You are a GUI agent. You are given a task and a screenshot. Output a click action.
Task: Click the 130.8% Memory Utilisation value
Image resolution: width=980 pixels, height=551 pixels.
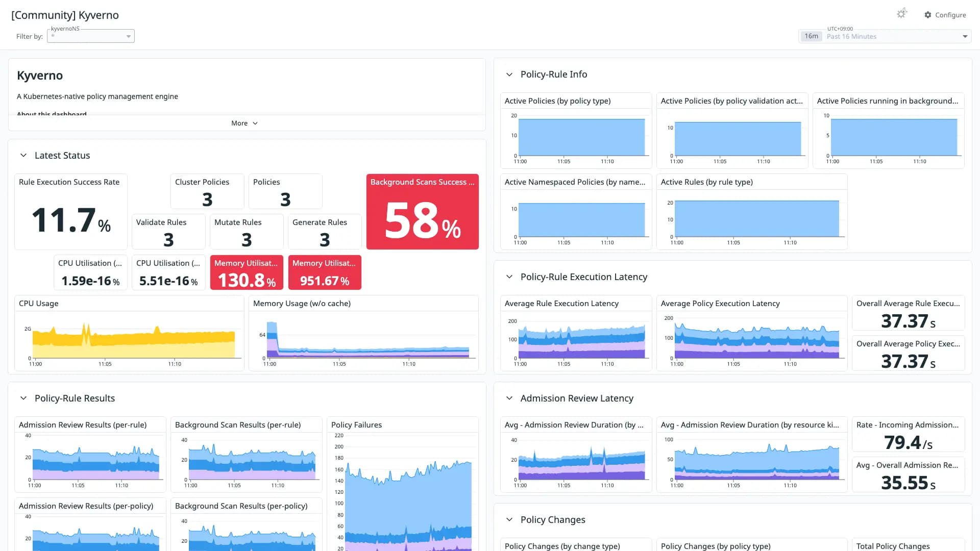point(247,280)
